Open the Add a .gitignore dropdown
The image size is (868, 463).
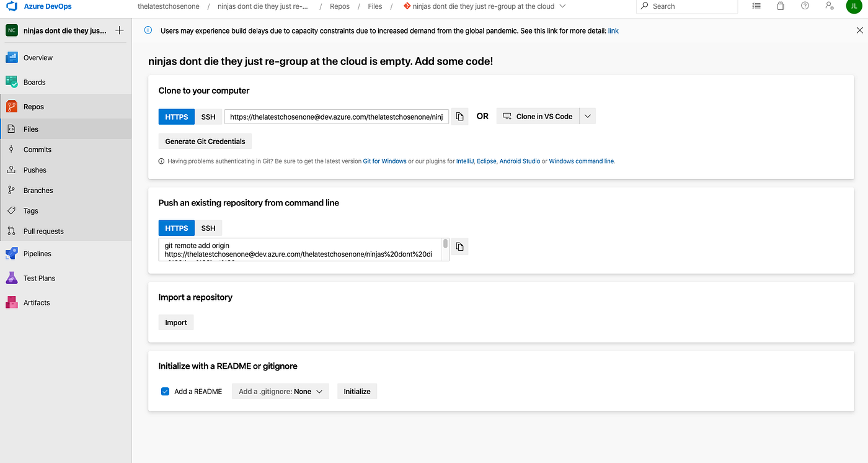coord(280,391)
